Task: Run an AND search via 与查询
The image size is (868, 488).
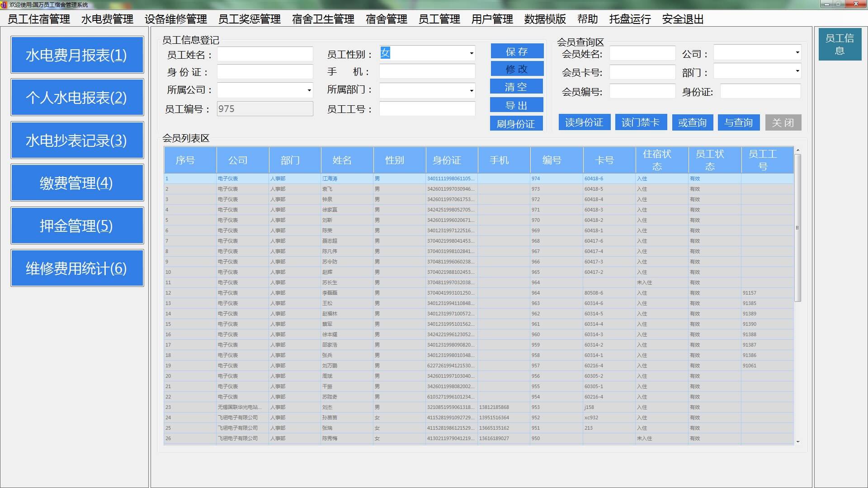Action: pos(739,122)
